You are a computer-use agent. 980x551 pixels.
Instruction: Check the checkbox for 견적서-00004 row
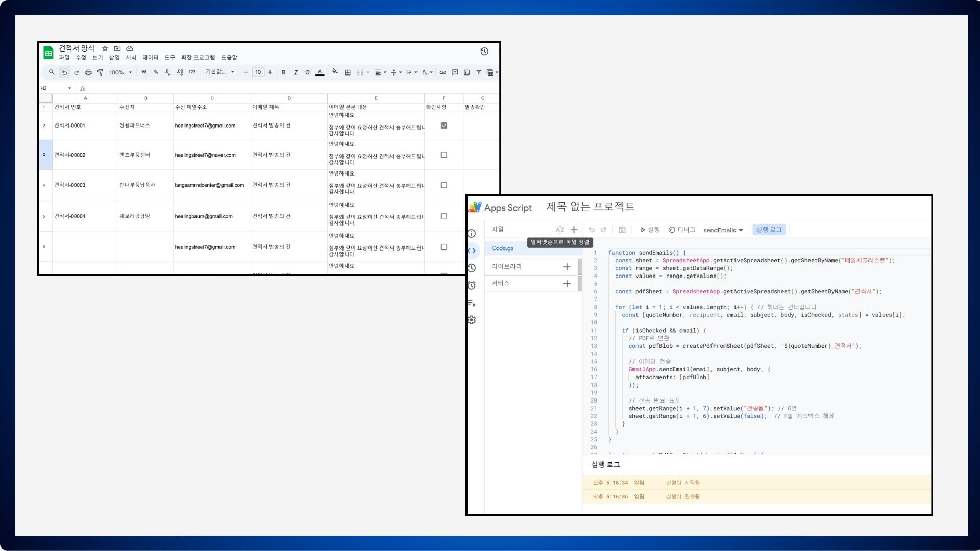(444, 216)
